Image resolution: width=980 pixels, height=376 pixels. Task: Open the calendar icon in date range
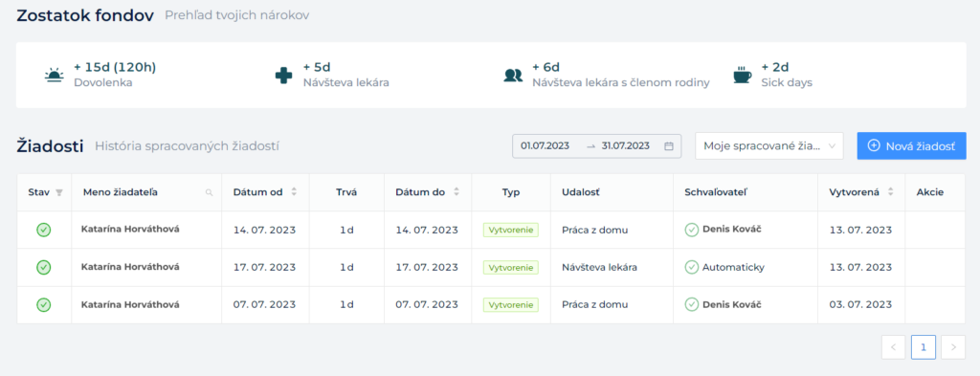coord(669,146)
